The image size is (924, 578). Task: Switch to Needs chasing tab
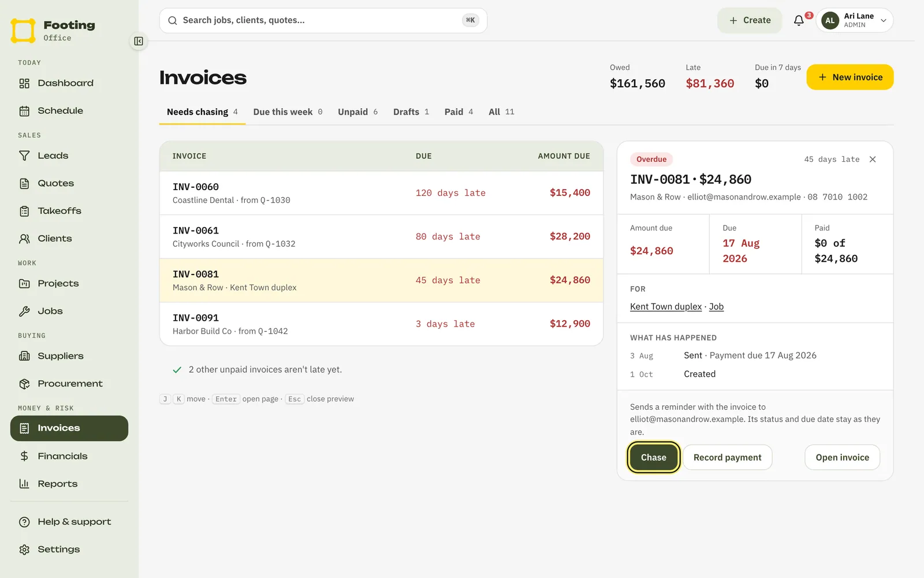[x=202, y=112]
